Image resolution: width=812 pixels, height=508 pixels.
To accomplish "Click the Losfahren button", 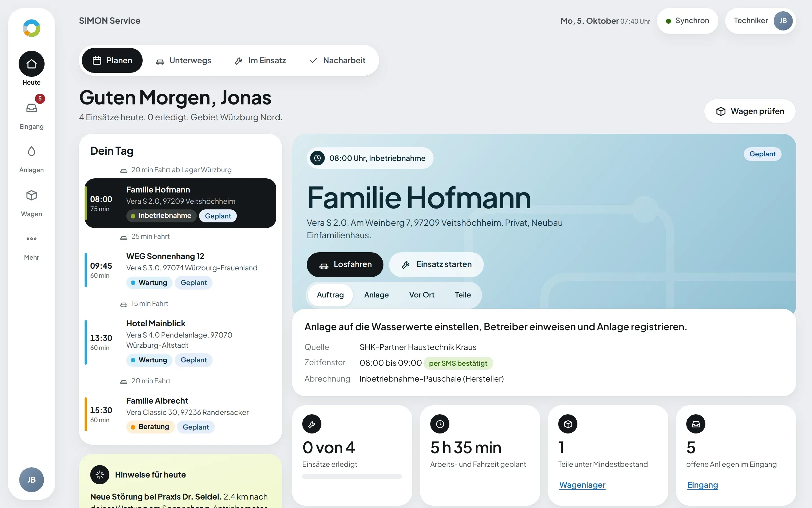I will pos(345,264).
